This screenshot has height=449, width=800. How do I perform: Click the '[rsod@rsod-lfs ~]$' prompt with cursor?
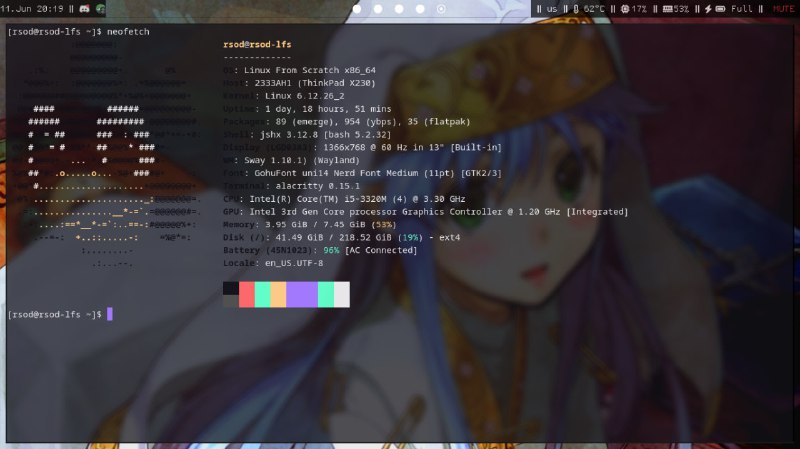[54, 314]
